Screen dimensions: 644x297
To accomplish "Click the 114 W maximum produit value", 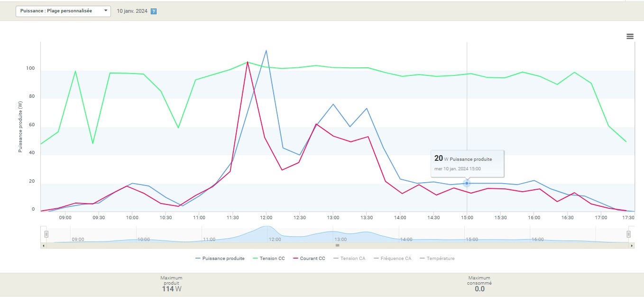I will (171, 289).
